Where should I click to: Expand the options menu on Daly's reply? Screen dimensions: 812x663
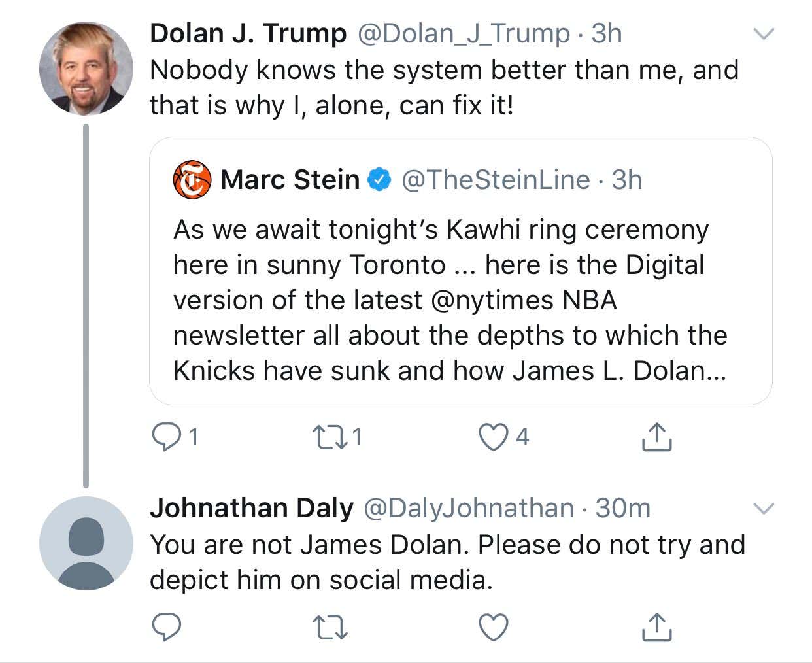765,508
